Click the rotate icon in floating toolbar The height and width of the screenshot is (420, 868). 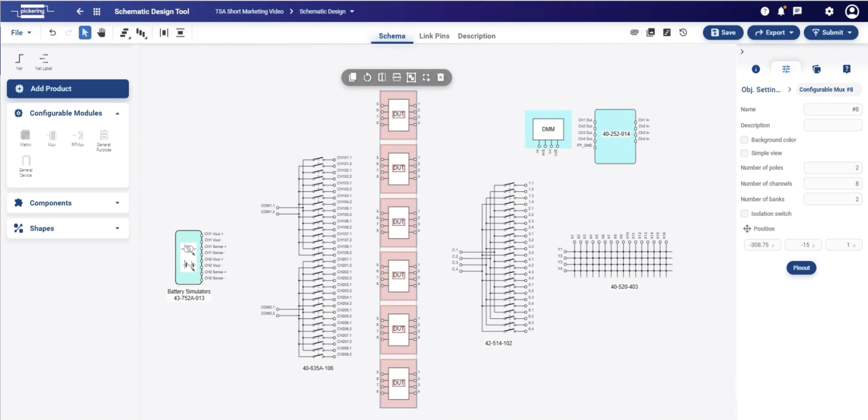[367, 78]
